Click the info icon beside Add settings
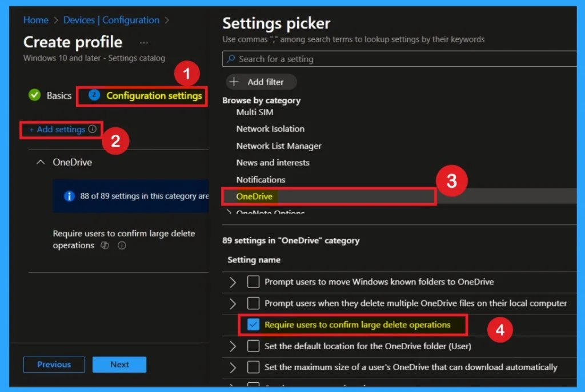The image size is (585, 392). [93, 130]
